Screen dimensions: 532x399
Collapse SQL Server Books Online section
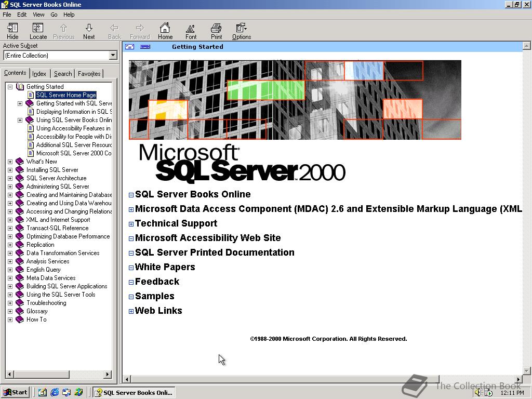coord(131,195)
